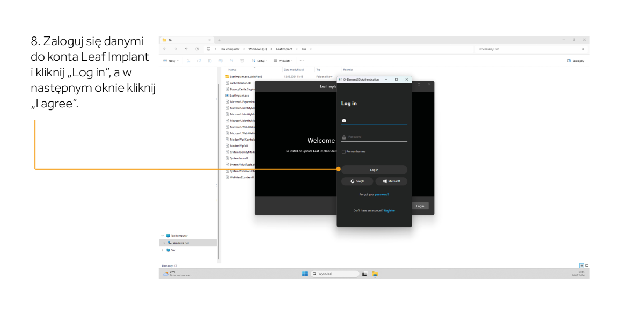Minimize the OnDemand3D Authentication window

point(386,79)
